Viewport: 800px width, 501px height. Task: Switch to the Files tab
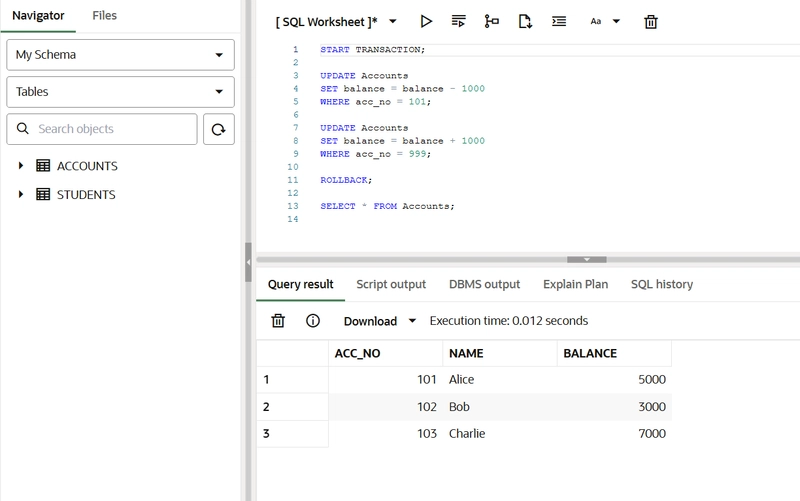104,16
